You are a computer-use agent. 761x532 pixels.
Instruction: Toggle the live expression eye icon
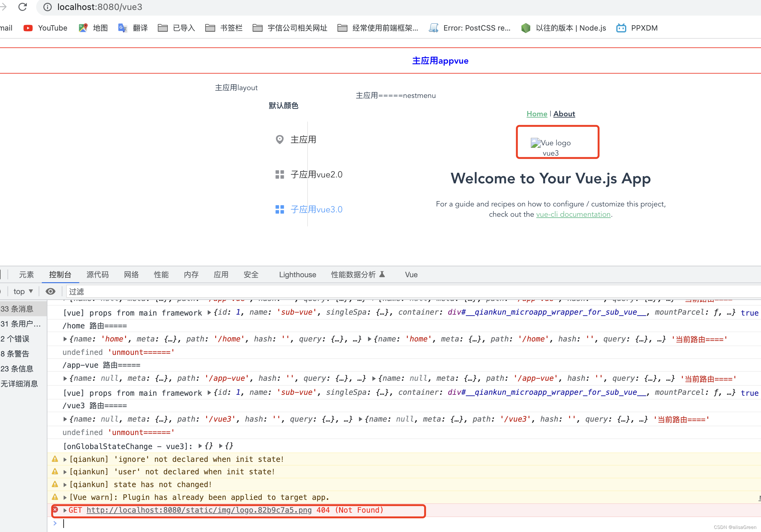(51, 291)
